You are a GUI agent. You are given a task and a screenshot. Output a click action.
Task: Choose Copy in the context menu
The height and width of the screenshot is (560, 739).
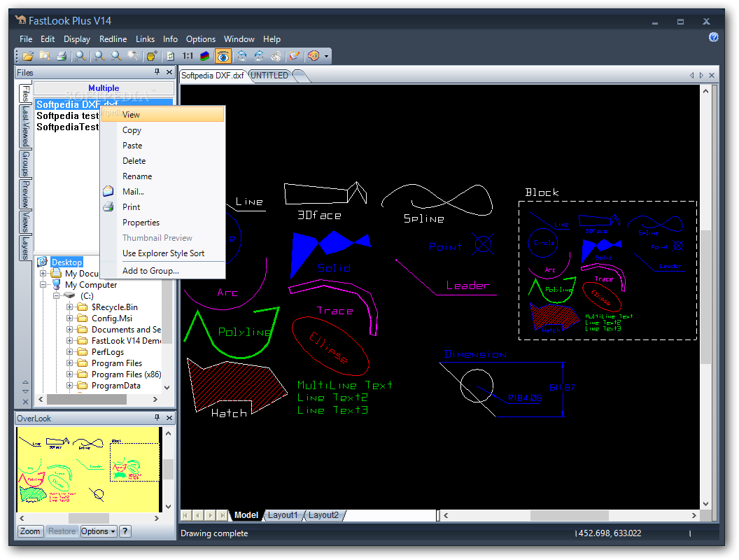click(163, 130)
